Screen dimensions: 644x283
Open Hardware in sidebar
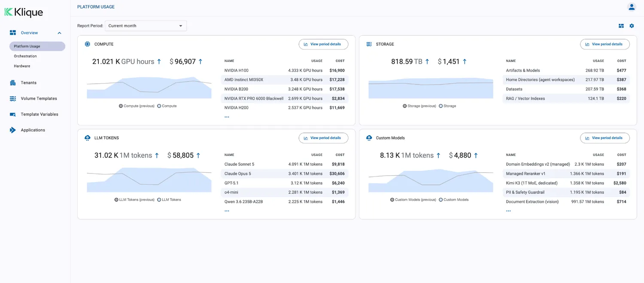coord(22,66)
